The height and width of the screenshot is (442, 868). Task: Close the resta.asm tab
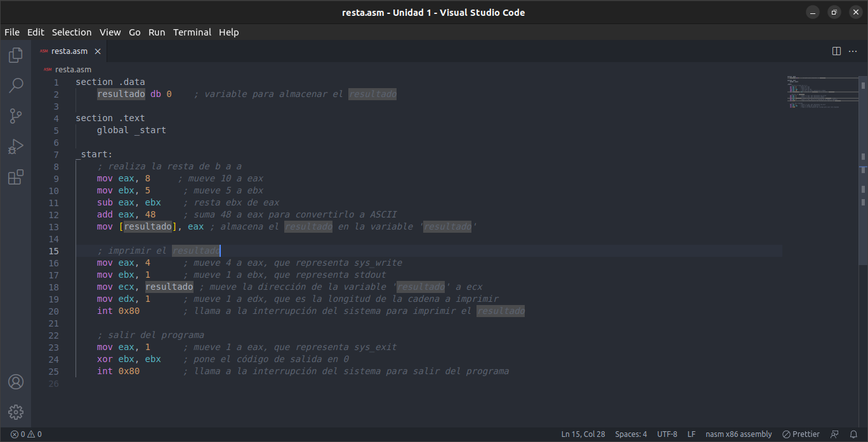pos(98,51)
